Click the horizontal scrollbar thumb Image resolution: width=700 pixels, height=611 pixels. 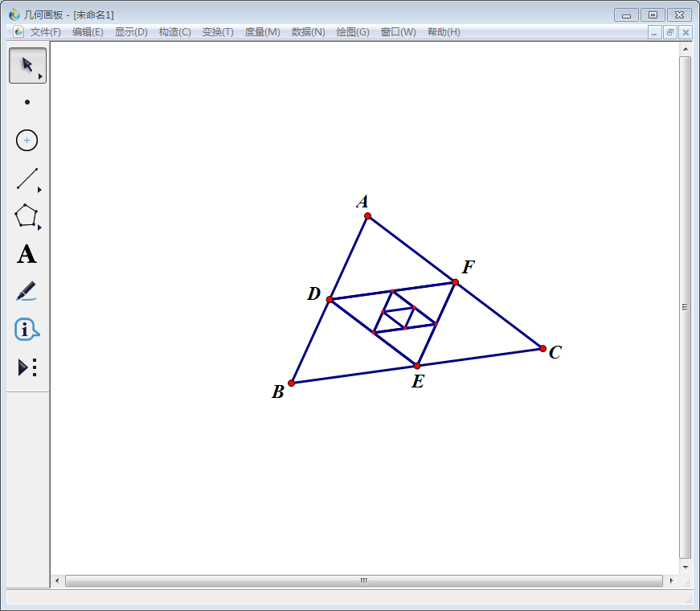click(x=364, y=581)
